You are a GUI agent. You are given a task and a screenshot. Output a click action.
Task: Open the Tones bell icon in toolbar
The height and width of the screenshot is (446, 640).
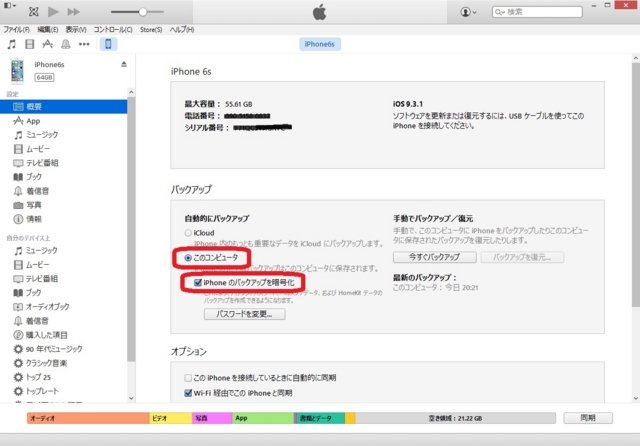[66, 44]
